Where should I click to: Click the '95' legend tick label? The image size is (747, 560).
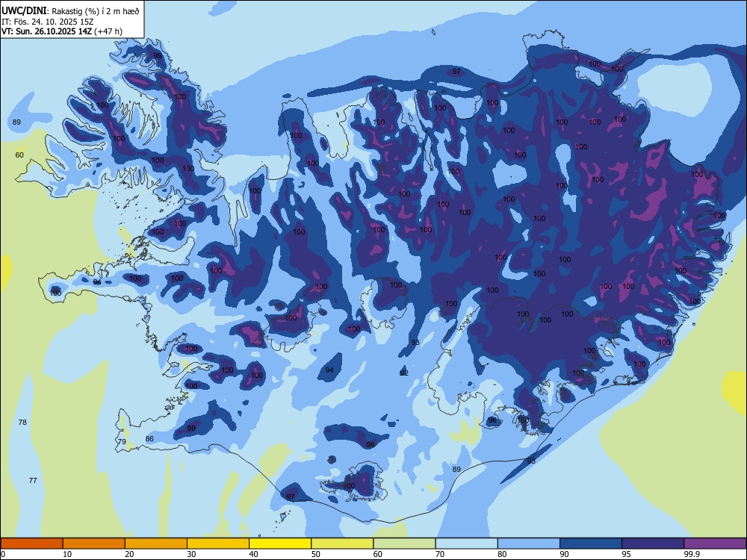(626, 554)
